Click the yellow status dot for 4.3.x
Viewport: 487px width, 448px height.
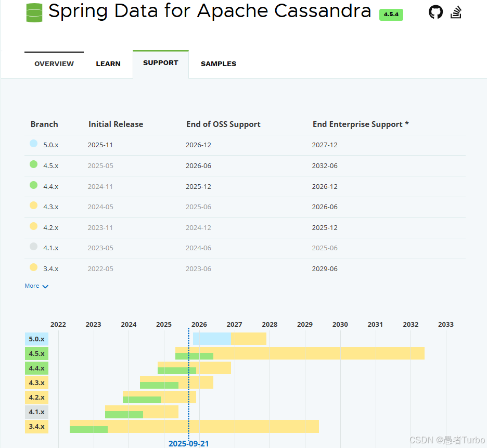pyautogui.click(x=33, y=206)
